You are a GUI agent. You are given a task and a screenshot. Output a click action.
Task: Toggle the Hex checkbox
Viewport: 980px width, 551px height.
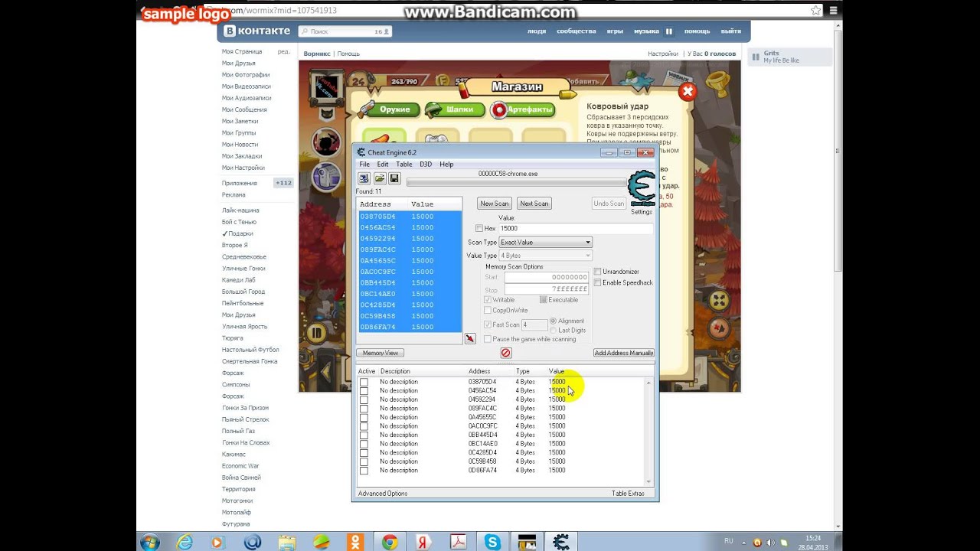pyautogui.click(x=479, y=228)
